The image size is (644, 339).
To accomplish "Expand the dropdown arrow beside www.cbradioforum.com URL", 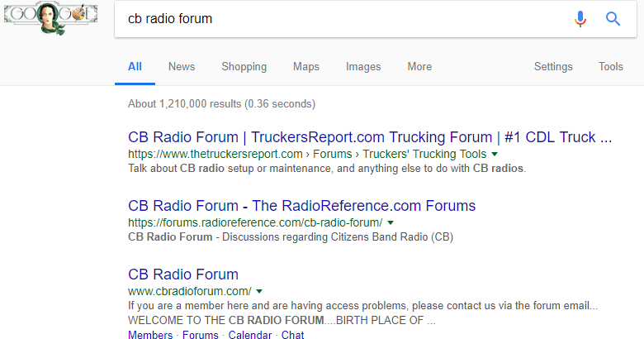I will (259, 292).
